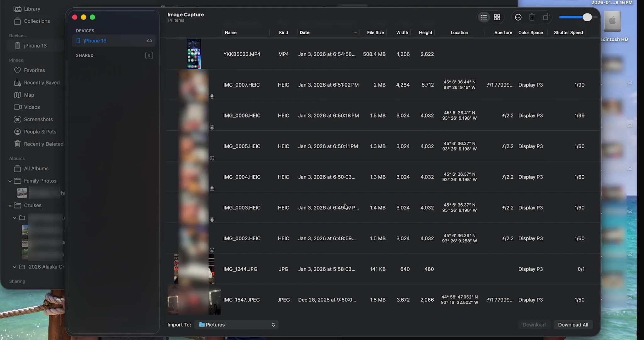Viewport: 644px width, 340px height.
Task: Click the trash delete icon in toolbar
Action: (532, 17)
